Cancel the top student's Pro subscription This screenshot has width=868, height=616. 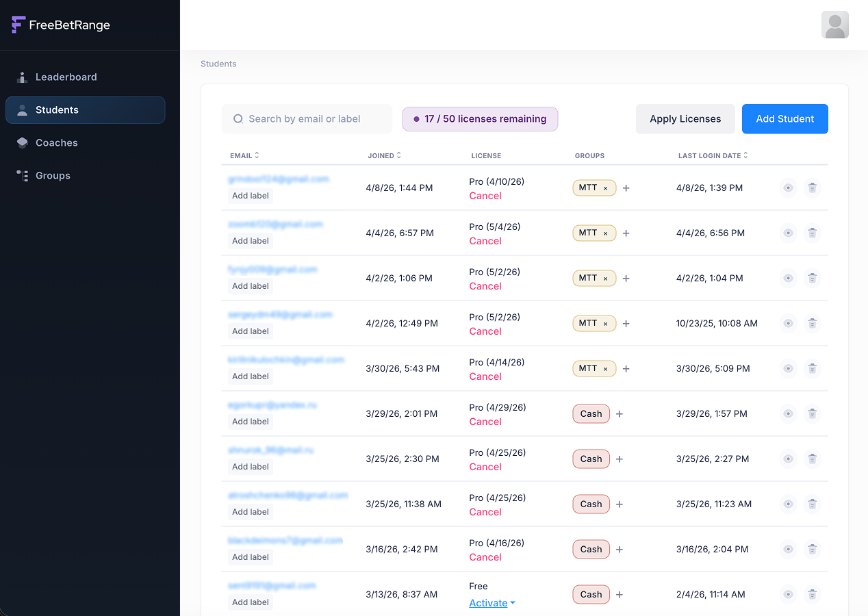point(485,196)
